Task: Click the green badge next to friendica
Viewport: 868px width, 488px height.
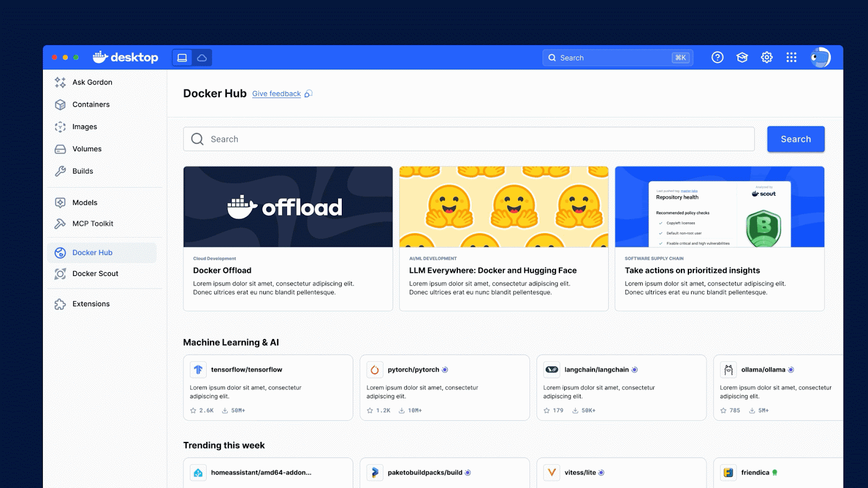Action: (x=775, y=473)
